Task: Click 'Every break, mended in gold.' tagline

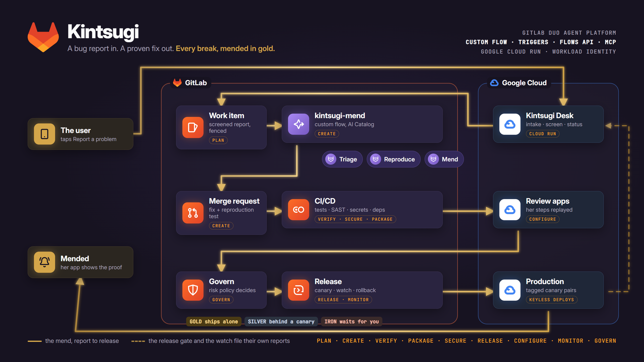Action: point(225,49)
